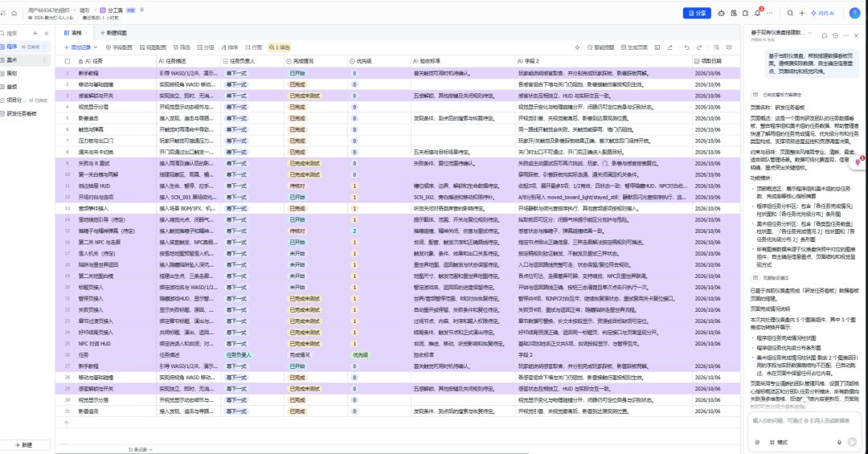Click the redo arrow in table toolbar
868x454 pixels.
tap(699, 47)
